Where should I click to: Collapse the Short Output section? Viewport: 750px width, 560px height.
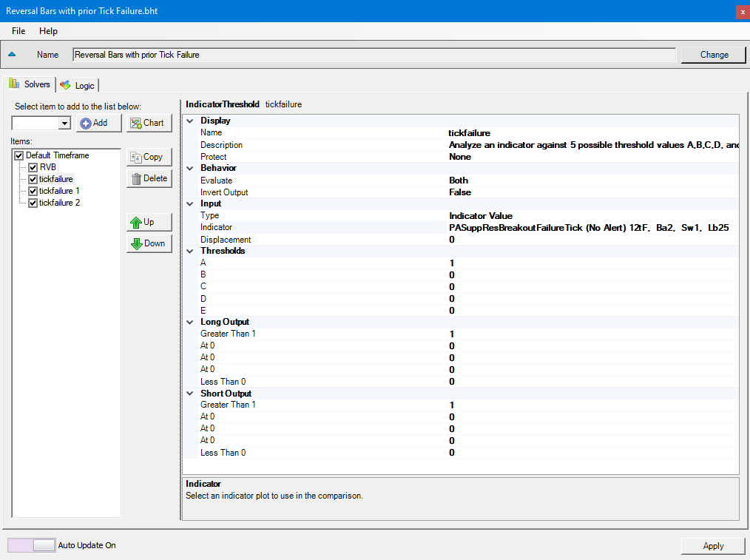point(190,394)
